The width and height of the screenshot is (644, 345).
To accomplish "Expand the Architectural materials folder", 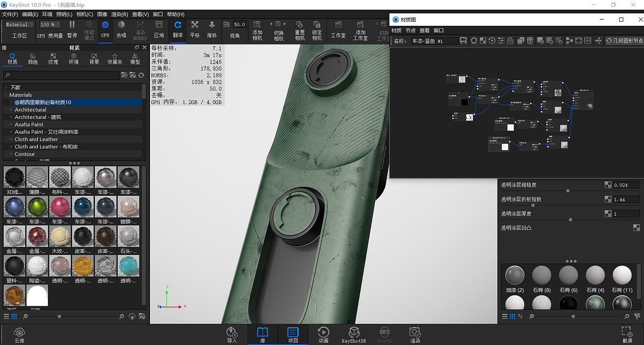I will coord(11,110).
